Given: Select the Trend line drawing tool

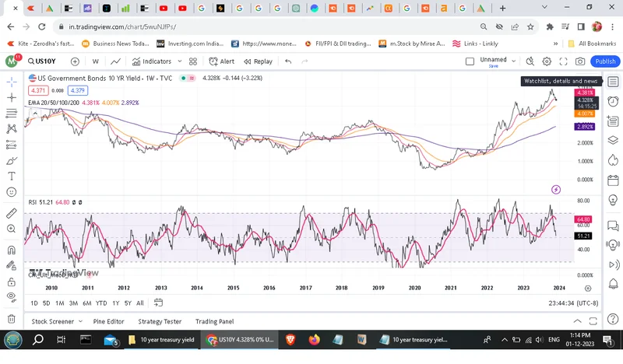Looking at the screenshot, I should pyautogui.click(x=12, y=97).
